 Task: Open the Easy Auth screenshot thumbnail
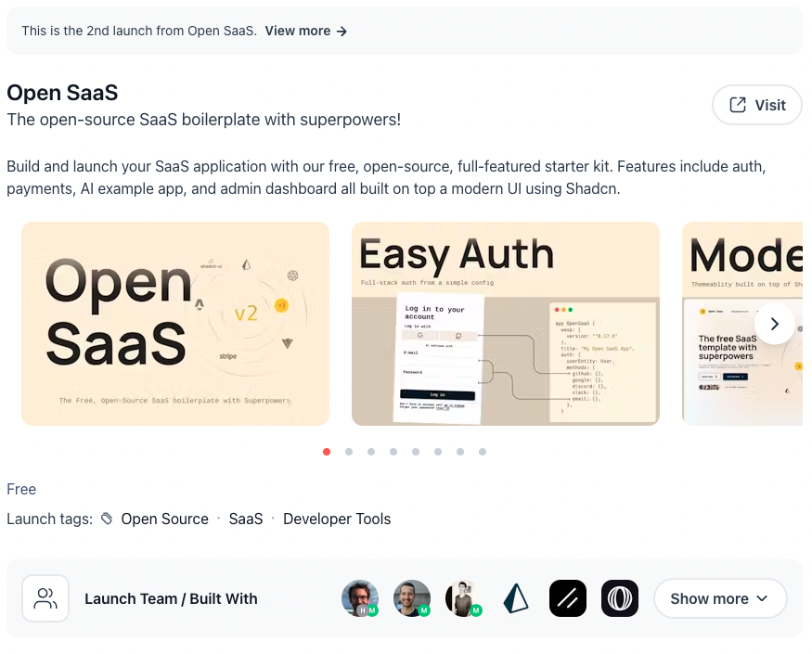tap(506, 324)
